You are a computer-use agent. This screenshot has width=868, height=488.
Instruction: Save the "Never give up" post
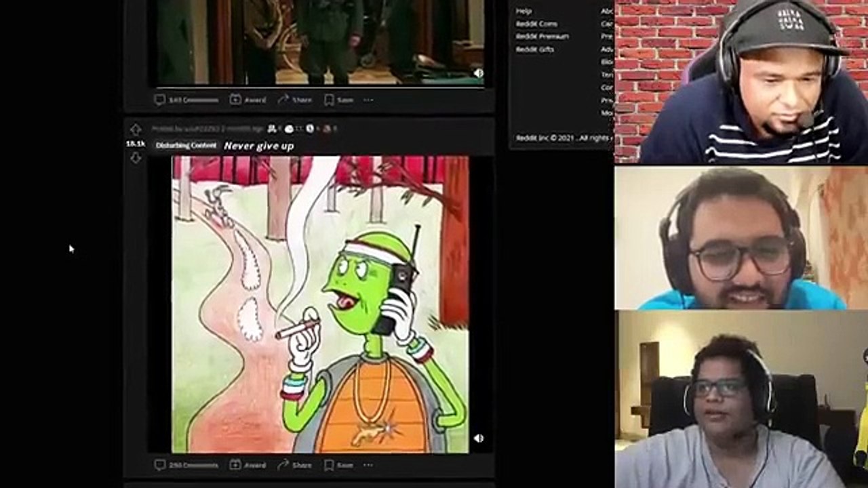click(x=338, y=465)
